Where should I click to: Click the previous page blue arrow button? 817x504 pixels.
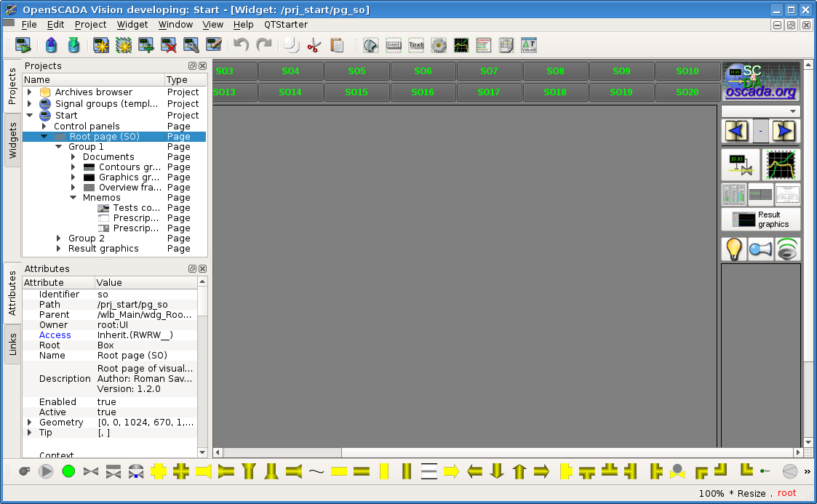pos(736,131)
